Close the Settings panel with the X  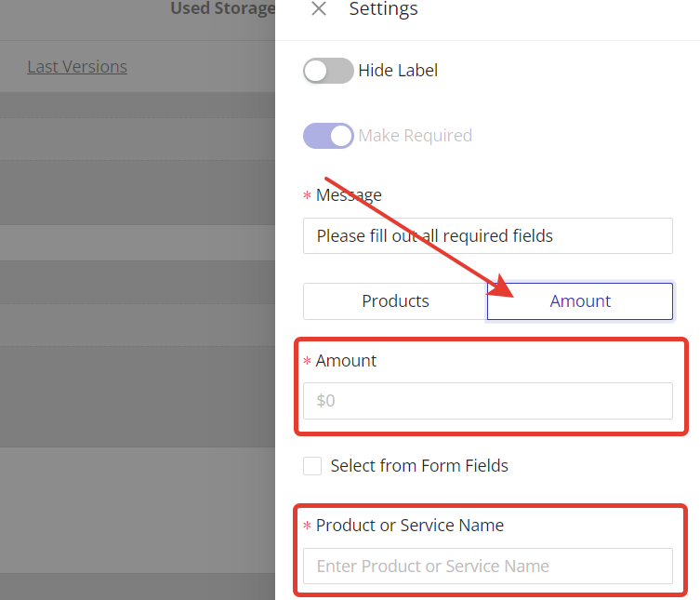click(x=319, y=9)
